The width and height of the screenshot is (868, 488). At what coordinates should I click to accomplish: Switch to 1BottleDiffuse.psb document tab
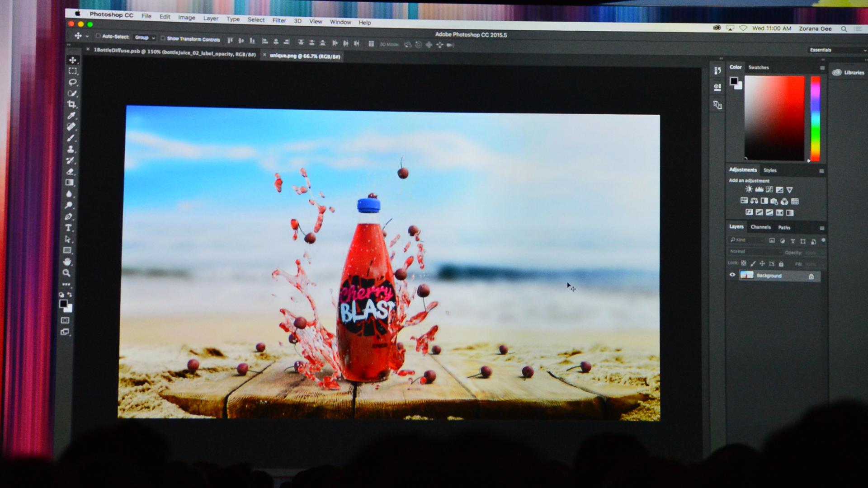[x=175, y=52]
